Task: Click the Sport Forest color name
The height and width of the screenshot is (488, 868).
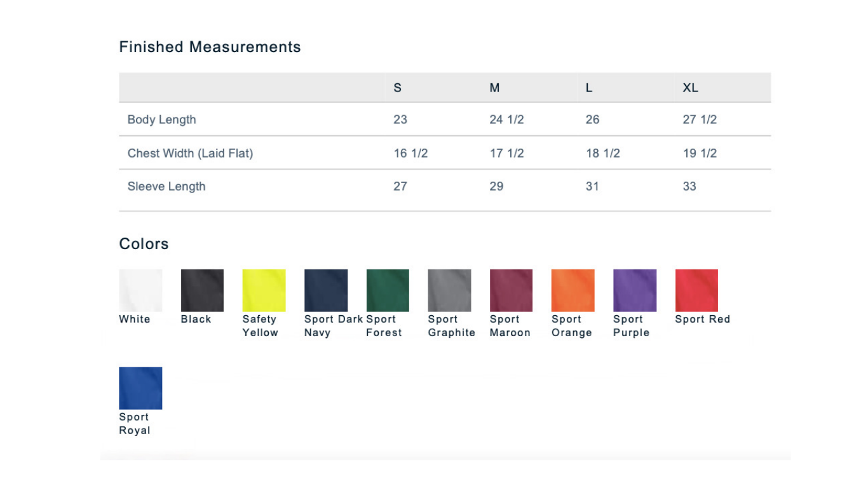Action: (x=384, y=326)
